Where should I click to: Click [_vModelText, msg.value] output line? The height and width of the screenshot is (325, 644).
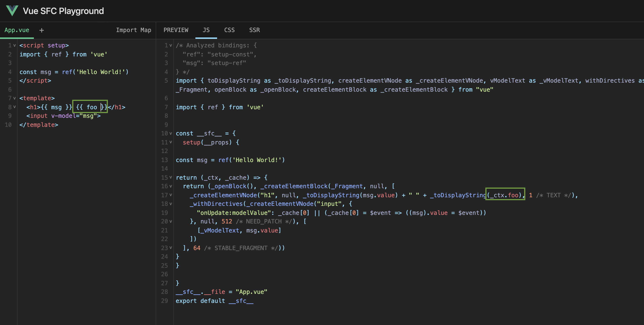239,230
